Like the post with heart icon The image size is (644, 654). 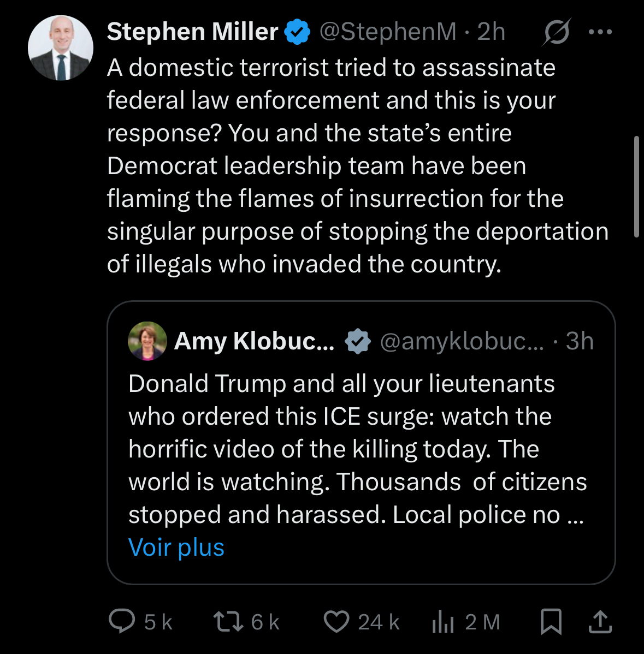(336, 621)
